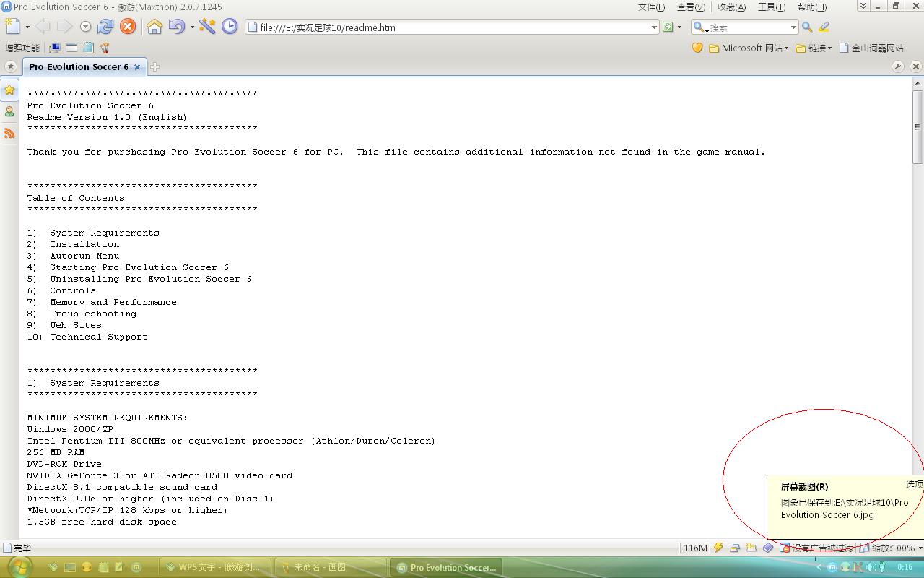The image size is (924, 578).
Task: Click the stacked windows status bar icon
Action: [x=735, y=548]
